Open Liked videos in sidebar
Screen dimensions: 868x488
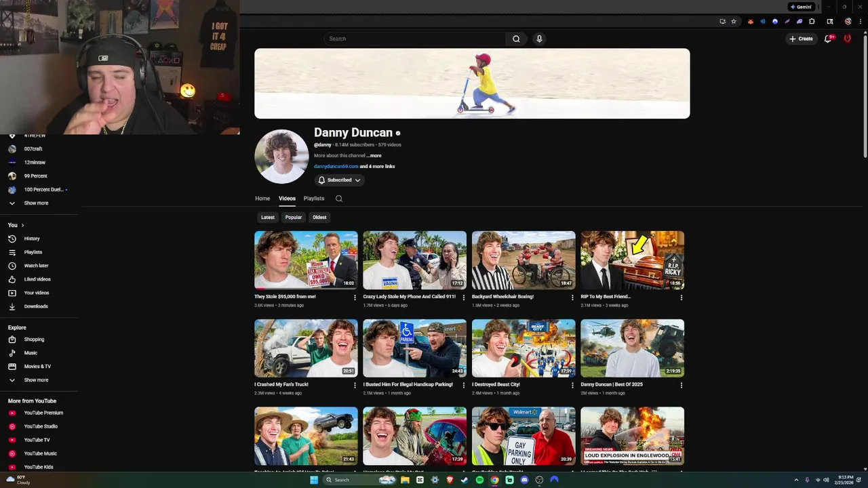37,279
